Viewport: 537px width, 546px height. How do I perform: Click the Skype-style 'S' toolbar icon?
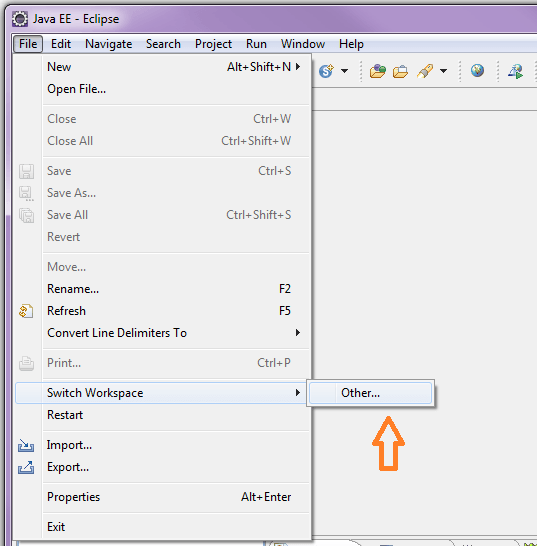326,71
